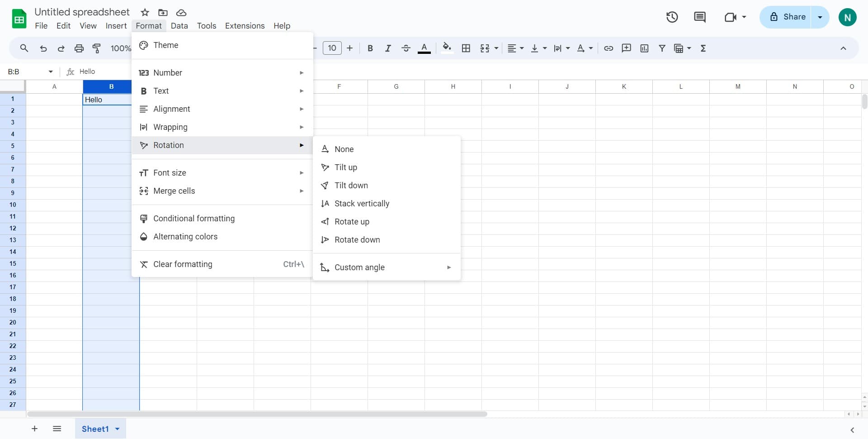Open version history from the clock icon
This screenshot has width=868, height=439.
(x=672, y=17)
